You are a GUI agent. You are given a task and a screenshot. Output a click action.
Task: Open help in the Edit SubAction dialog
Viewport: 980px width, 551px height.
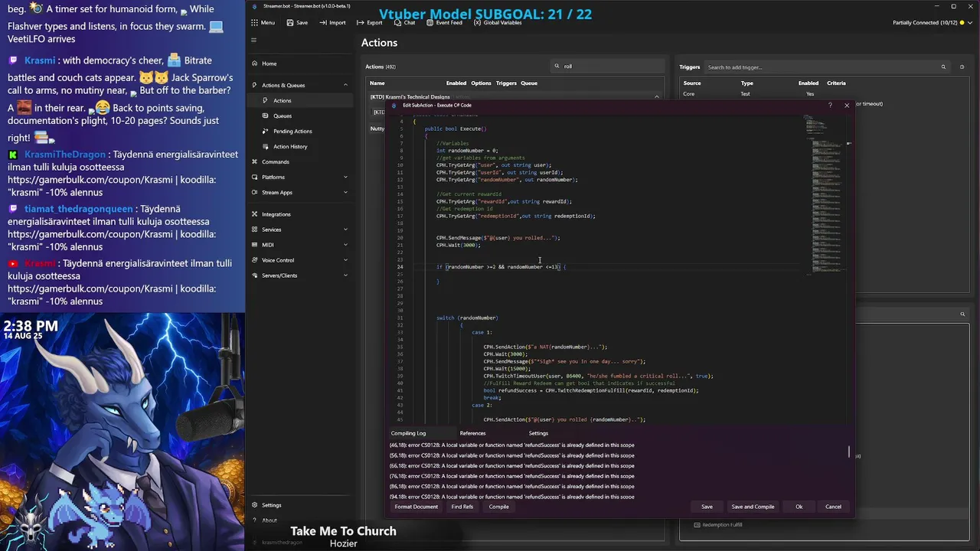(x=830, y=106)
